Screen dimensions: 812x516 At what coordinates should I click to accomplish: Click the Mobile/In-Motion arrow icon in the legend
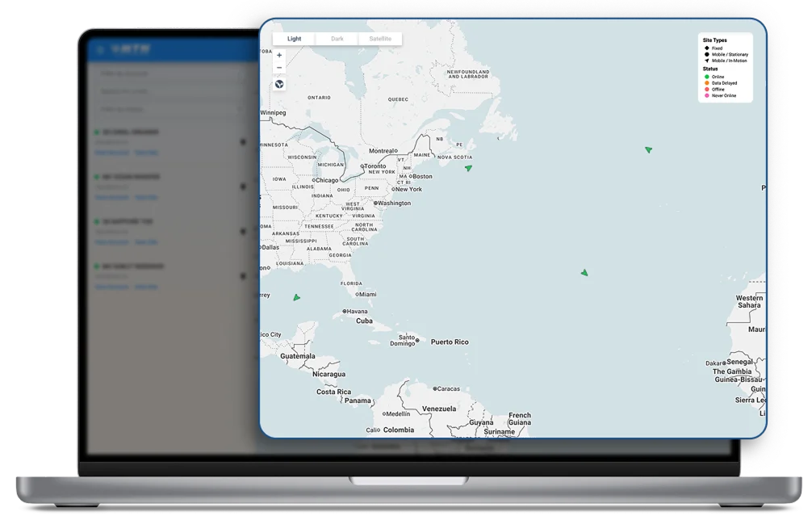pyautogui.click(x=707, y=60)
